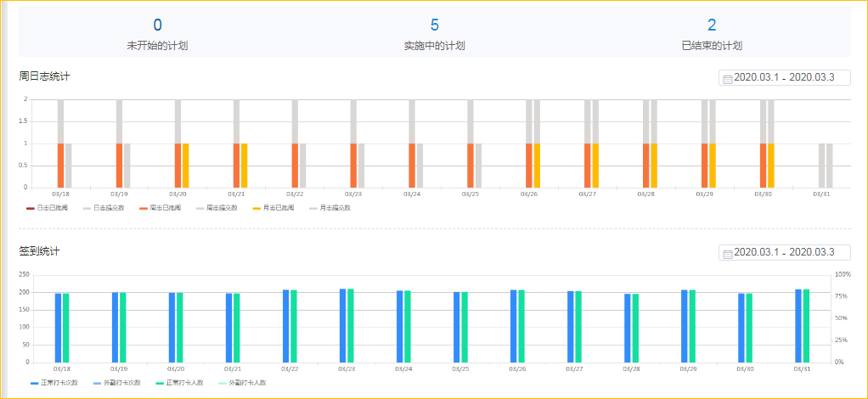Image resolution: width=868 pixels, height=399 pixels.
Task: Click calendar icon in 周日志统计 date picker
Action: point(727,78)
